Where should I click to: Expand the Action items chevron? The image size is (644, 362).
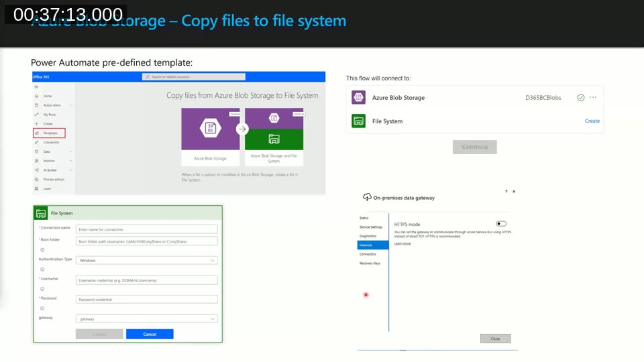coord(71,105)
